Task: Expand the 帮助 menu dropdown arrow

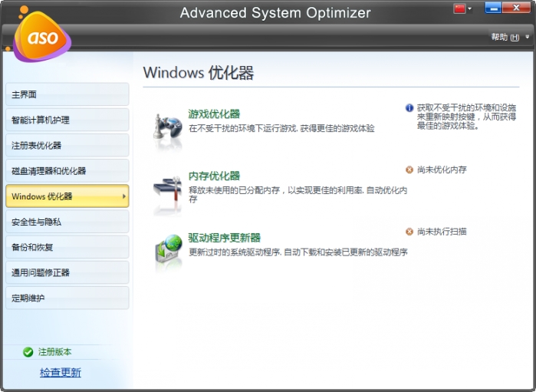Action: (527, 37)
